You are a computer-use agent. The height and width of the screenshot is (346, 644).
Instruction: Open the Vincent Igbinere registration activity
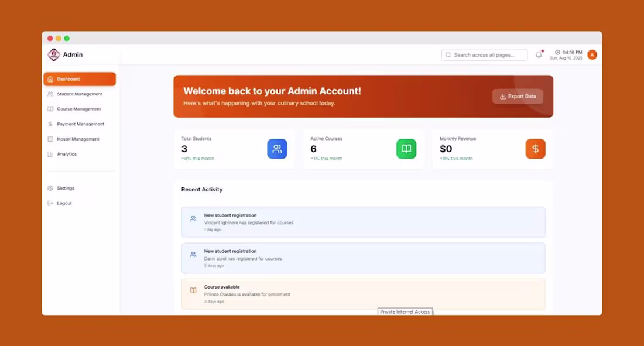pyautogui.click(x=364, y=222)
